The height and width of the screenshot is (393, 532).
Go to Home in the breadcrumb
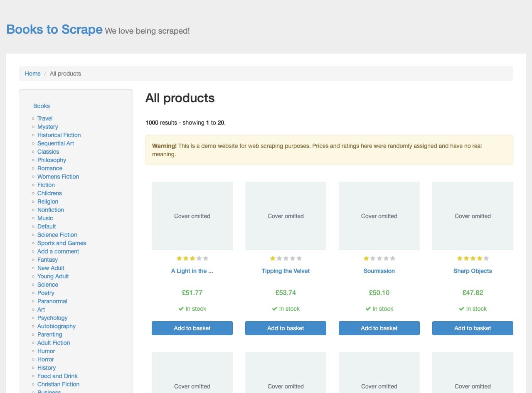(33, 74)
